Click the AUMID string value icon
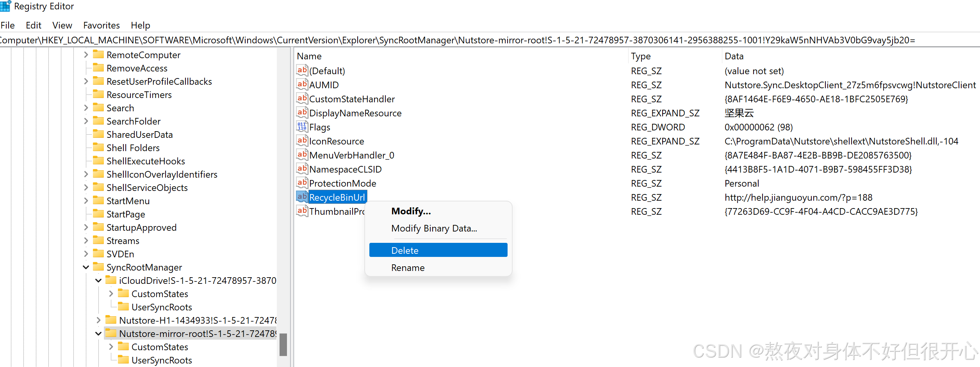The image size is (980, 367). [x=302, y=85]
